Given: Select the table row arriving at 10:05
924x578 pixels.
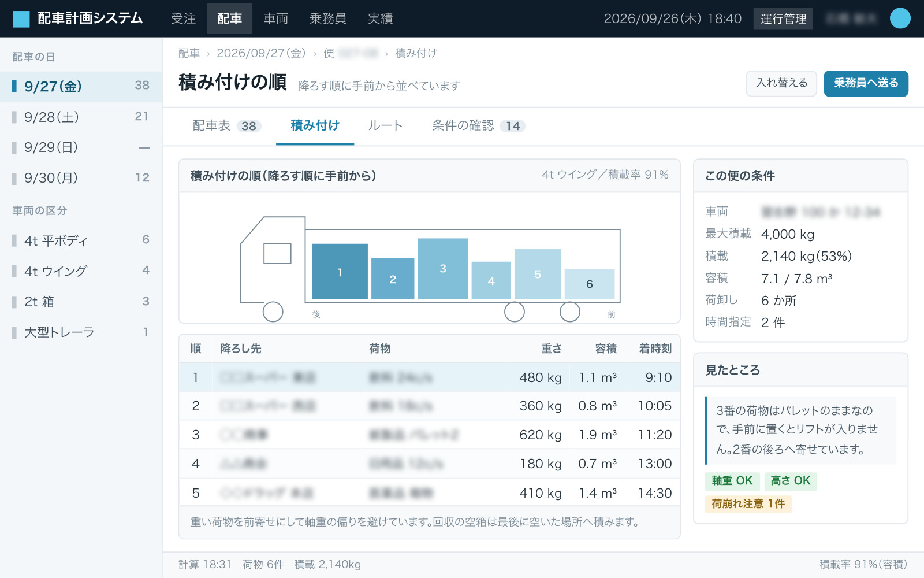Looking at the screenshot, I should 429,406.
